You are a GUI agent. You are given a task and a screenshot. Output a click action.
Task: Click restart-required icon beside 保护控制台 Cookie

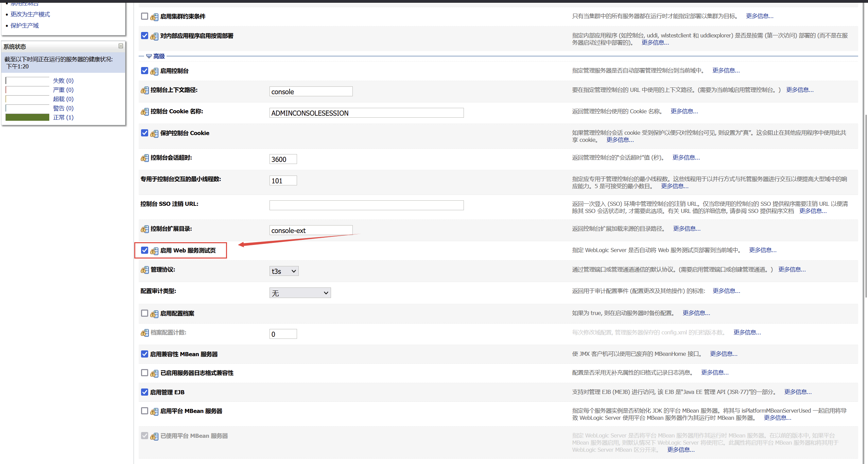coord(154,133)
